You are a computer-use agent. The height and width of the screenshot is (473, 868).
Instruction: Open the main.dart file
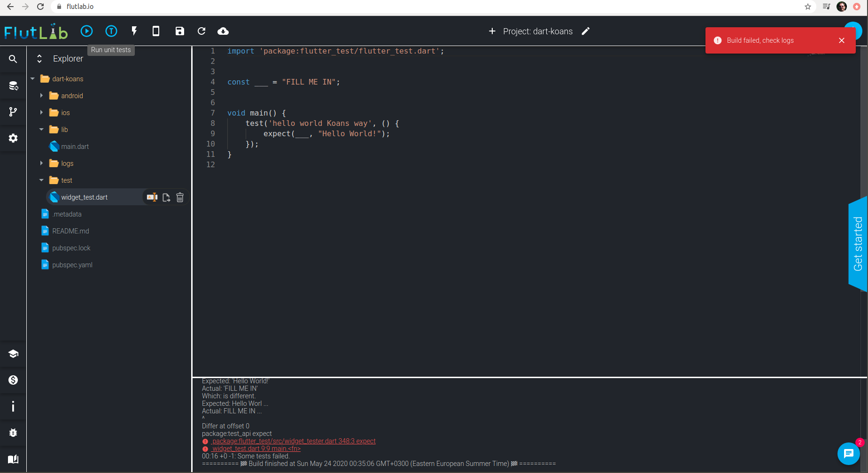pos(75,146)
